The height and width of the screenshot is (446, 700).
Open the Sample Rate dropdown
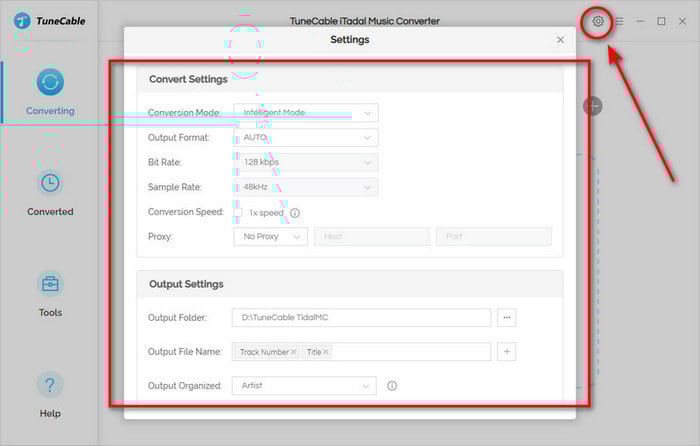coord(306,187)
